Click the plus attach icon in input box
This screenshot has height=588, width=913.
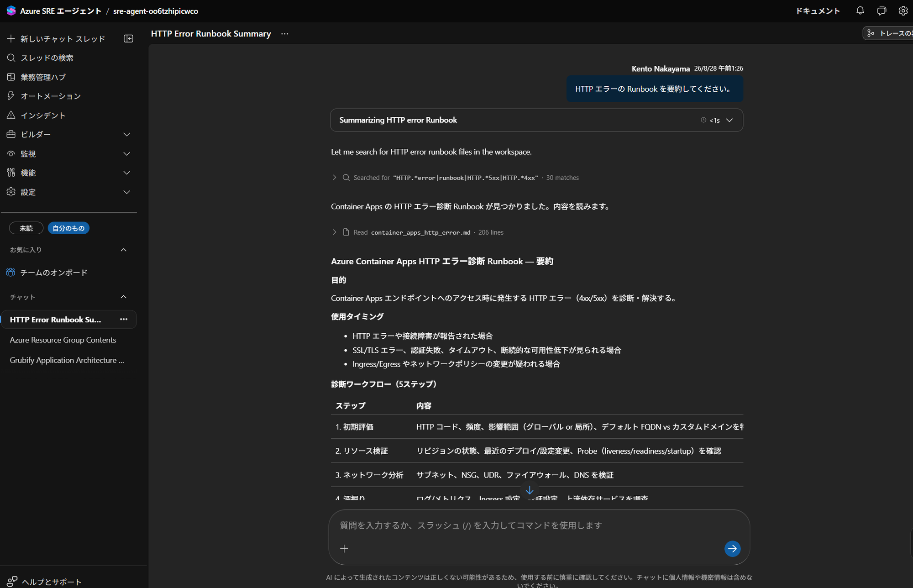(344, 548)
